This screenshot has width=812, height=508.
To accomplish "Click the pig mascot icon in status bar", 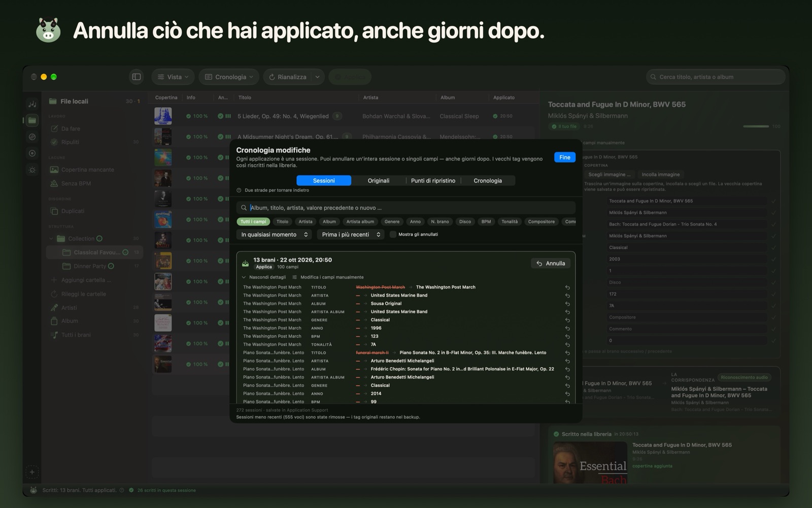I will point(33,490).
